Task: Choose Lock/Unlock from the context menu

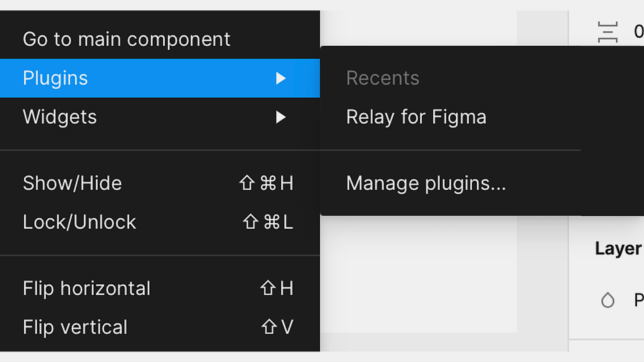Action: coord(160,222)
